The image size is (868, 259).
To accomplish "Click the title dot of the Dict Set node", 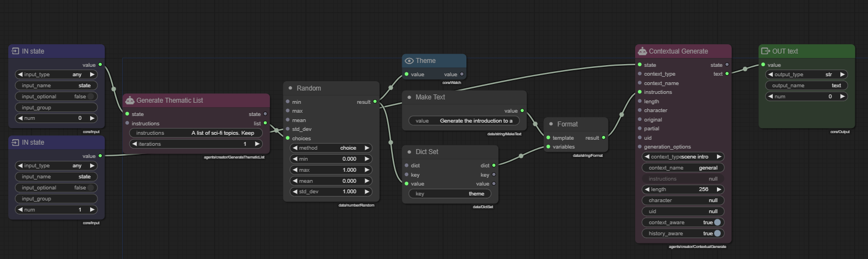I will tap(409, 152).
